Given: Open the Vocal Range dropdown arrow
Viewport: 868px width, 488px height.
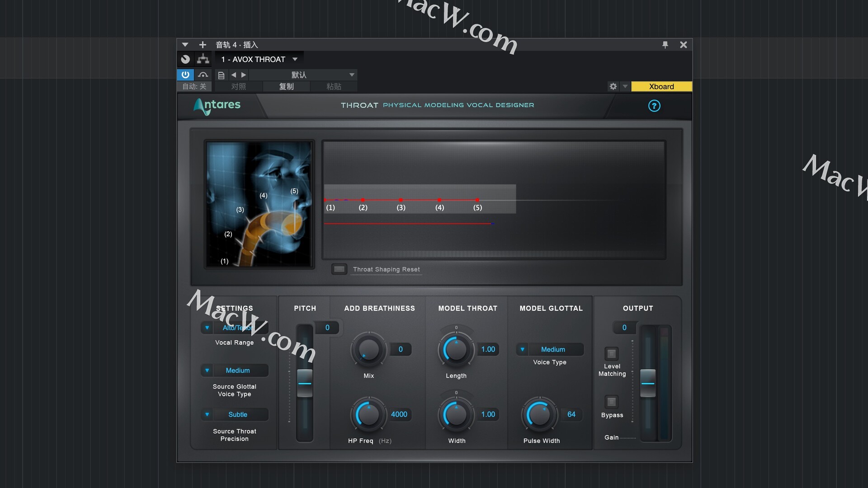Looking at the screenshot, I should [x=207, y=328].
